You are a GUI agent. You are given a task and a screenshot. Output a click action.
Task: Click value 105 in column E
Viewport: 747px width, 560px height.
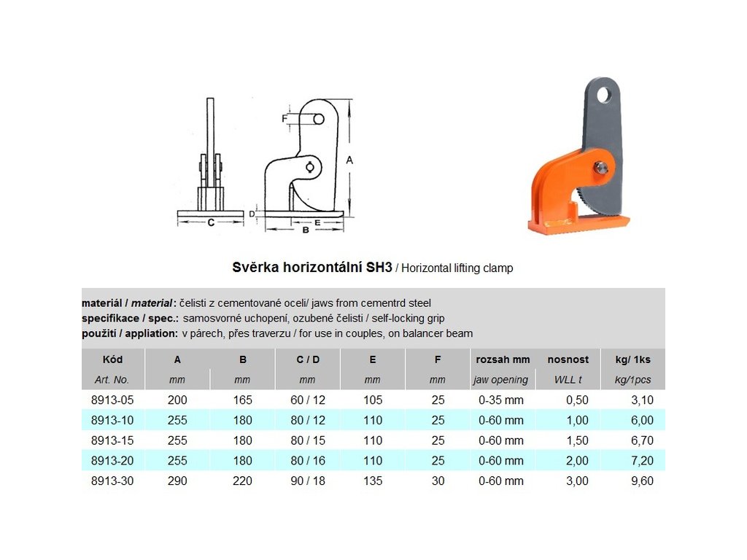tap(373, 400)
